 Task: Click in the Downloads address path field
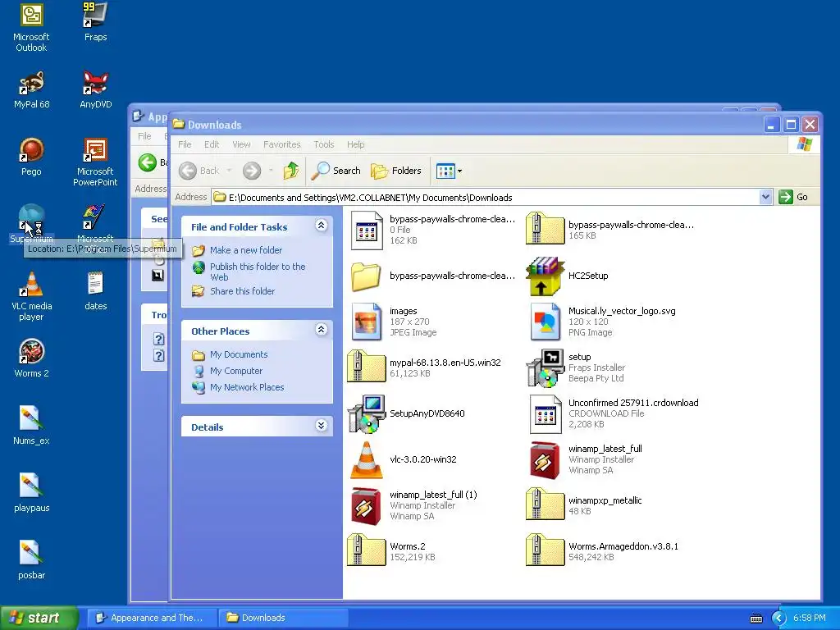(486, 197)
